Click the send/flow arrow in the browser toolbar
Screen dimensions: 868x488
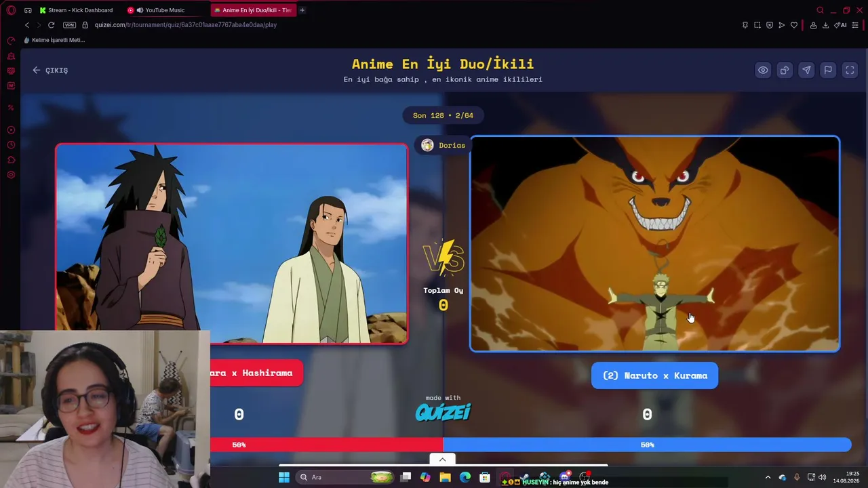coord(782,25)
